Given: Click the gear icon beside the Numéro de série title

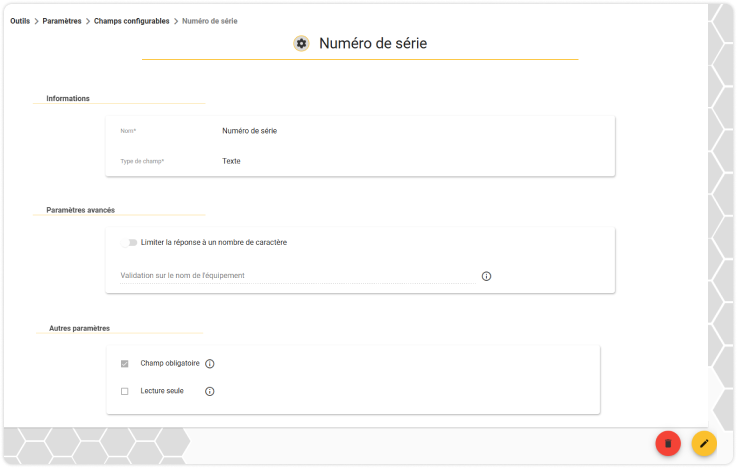Looking at the screenshot, I should tap(301, 43).
